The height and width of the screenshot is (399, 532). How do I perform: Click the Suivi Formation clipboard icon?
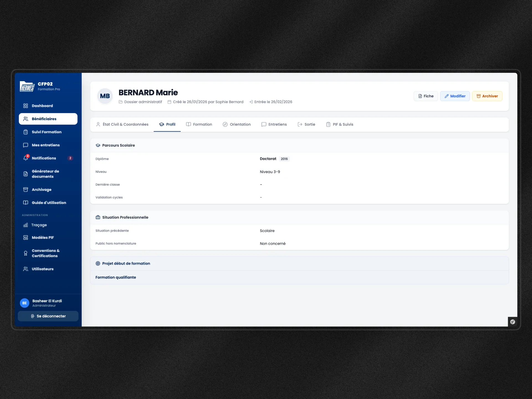25,132
